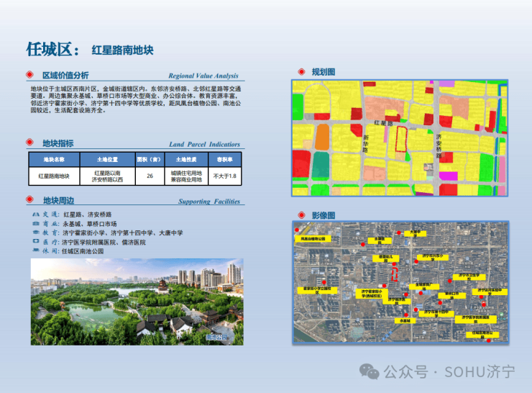
Task: Click the Land Parcel Indicators label
Action: point(205,145)
